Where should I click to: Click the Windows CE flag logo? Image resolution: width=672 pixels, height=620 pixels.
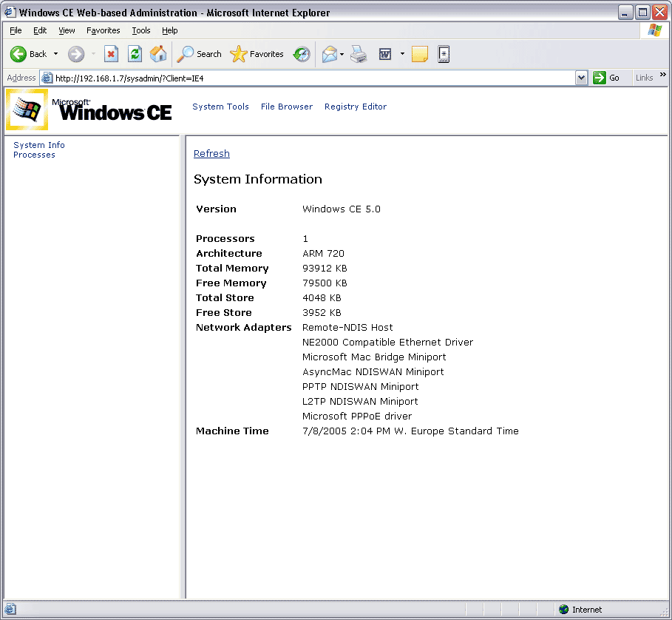(x=27, y=109)
